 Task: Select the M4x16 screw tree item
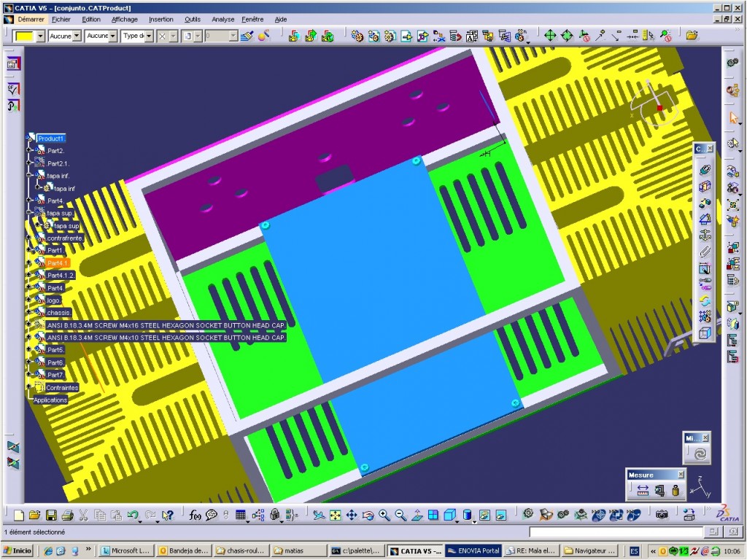[x=166, y=325]
